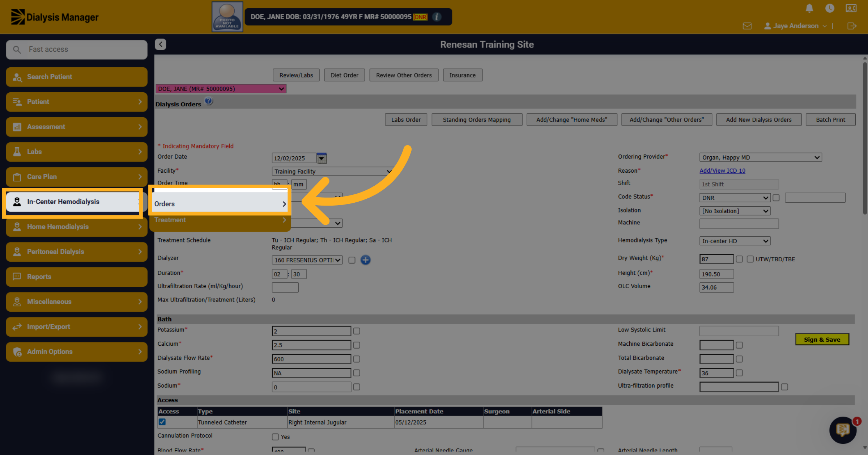Open the Order Date calendar picker
Image resolution: width=868 pixels, height=455 pixels.
tap(322, 158)
